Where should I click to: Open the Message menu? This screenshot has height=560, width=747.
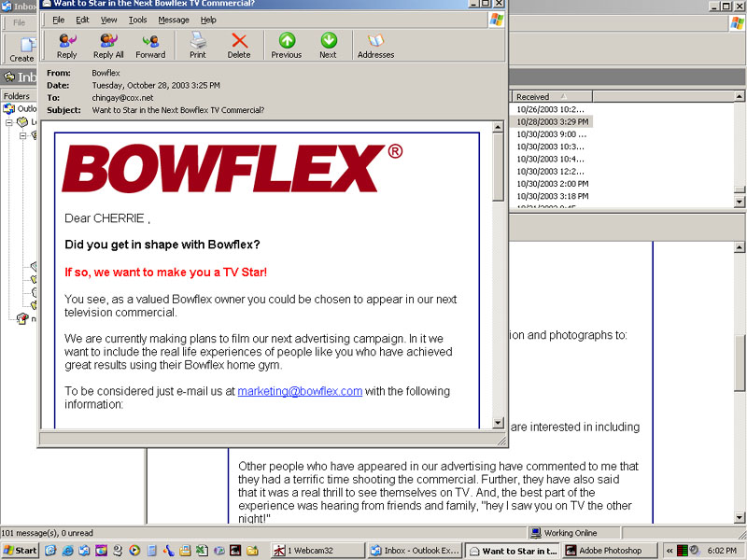pyautogui.click(x=174, y=20)
